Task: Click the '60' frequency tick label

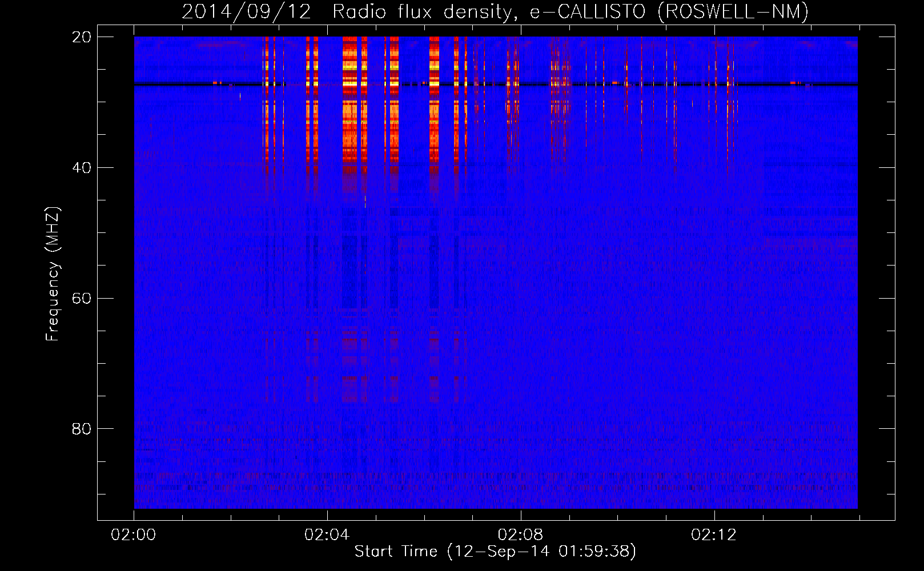Action: [x=81, y=299]
